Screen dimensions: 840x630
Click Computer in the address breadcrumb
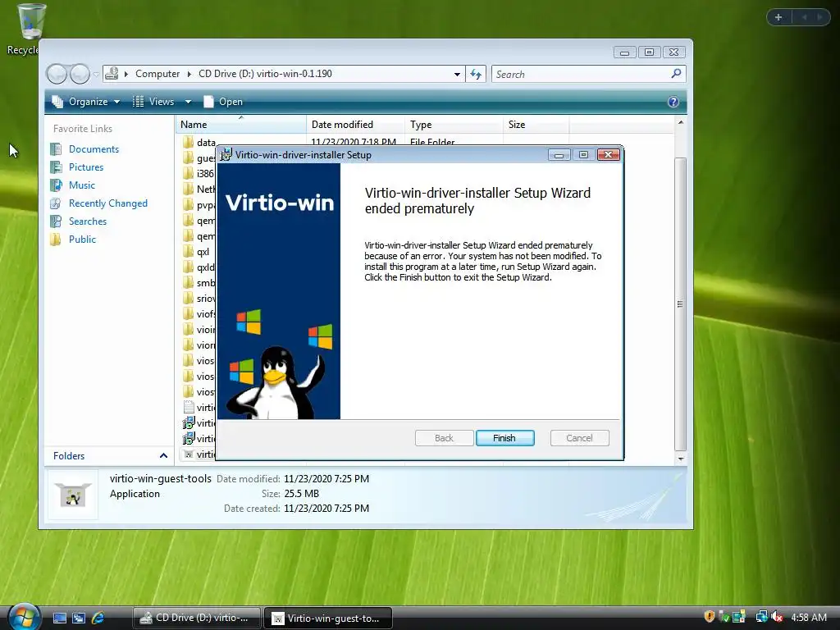[x=157, y=74]
